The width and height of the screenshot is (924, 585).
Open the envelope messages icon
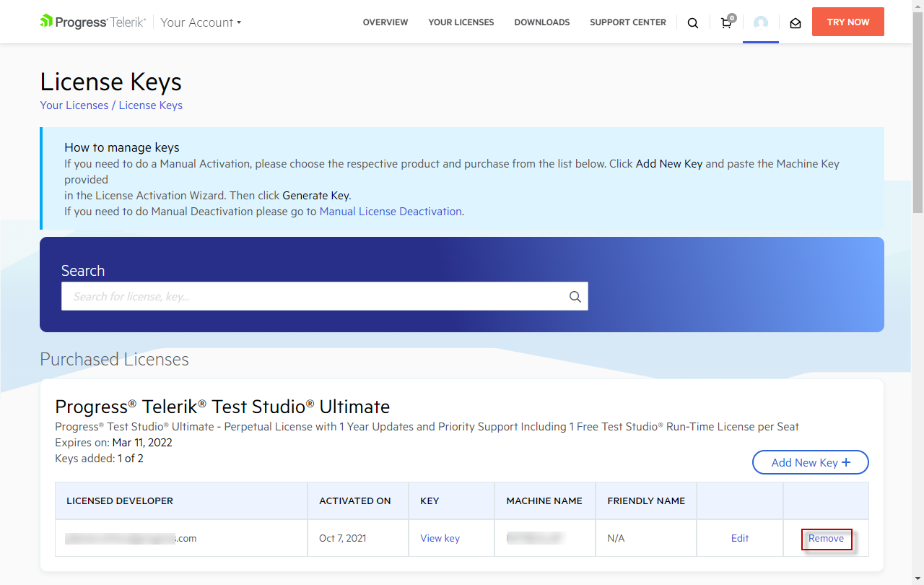coord(796,23)
